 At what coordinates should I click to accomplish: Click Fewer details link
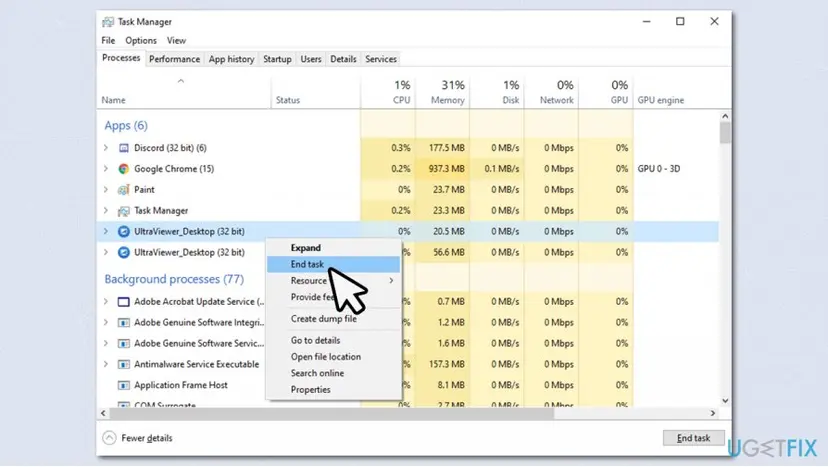pyautogui.click(x=147, y=438)
